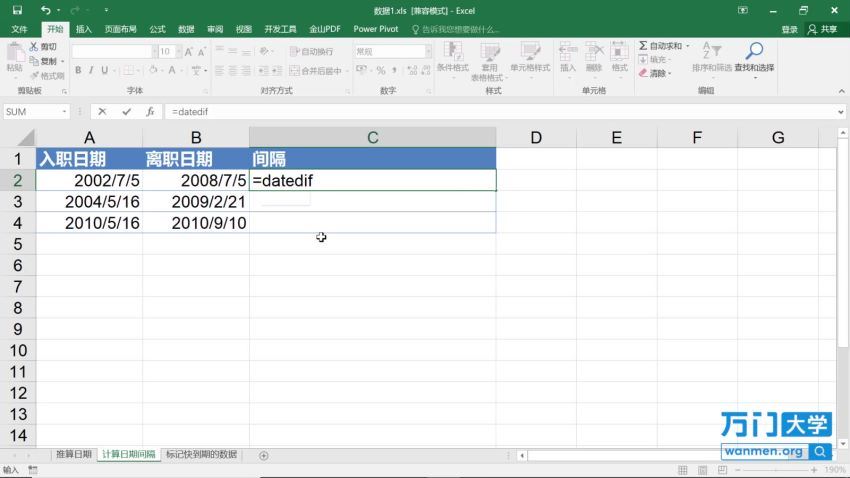This screenshot has height=478, width=850.
Task: Open the 推算日期 sheet tab
Action: (73, 455)
